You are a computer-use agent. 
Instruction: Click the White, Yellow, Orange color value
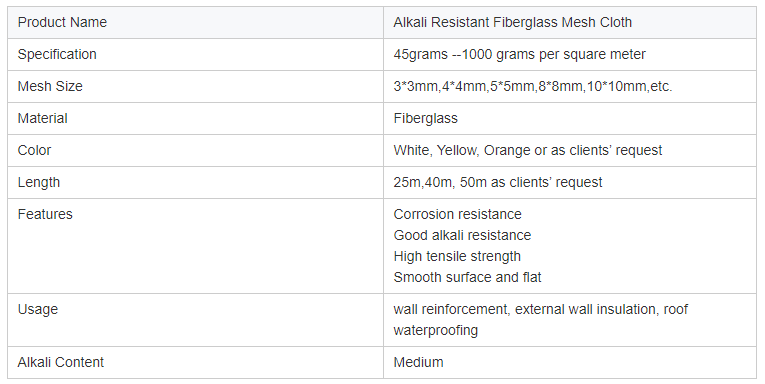[527, 150]
